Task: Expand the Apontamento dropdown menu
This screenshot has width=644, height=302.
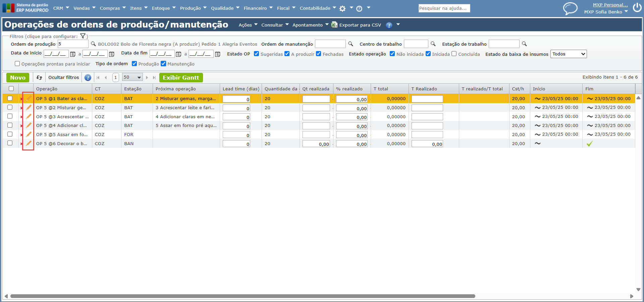Action: point(310,25)
